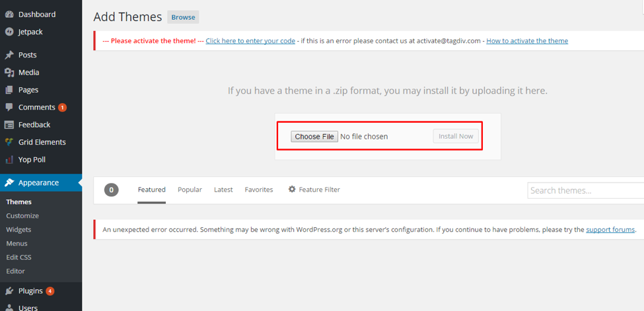Open 'Click here to enter your code' link
Screen dimensions: 644x311
click(x=250, y=41)
